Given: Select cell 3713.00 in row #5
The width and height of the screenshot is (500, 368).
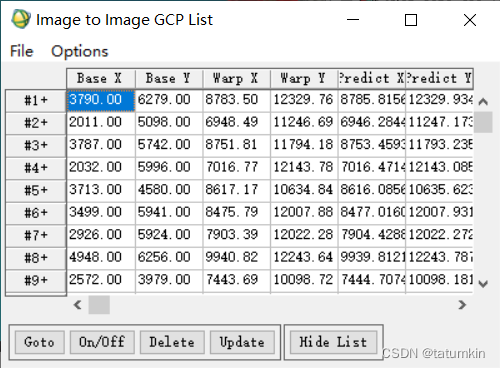Looking at the screenshot, I should pyautogui.click(x=101, y=190).
